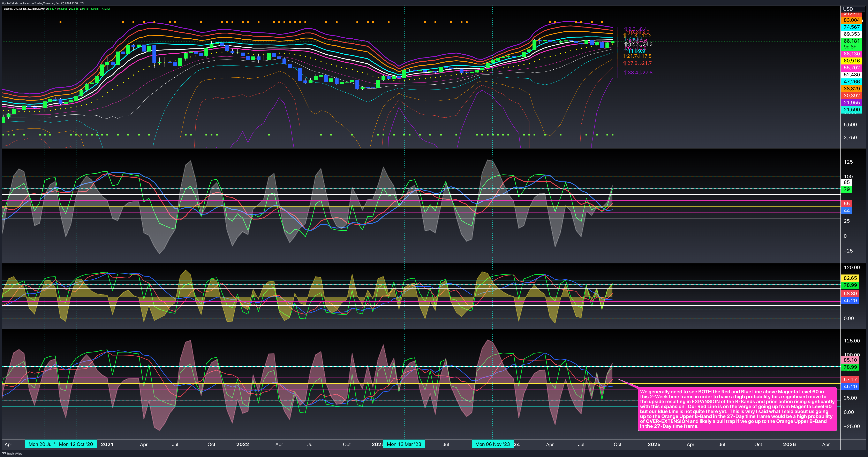Click the white '52,480' price label
Viewport: 868px width, 457px height.
tap(852, 75)
